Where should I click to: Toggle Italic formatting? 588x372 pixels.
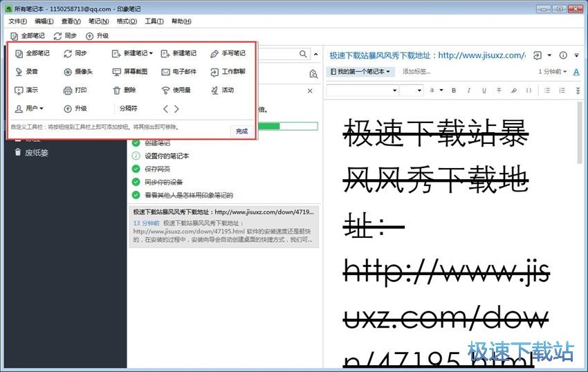pyautogui.click(x=469, y=91)
